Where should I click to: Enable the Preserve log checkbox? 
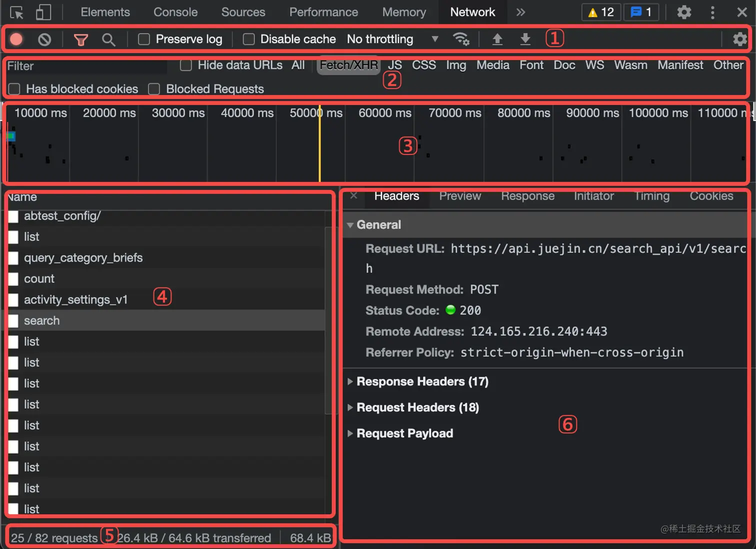(x=144, y=39)
